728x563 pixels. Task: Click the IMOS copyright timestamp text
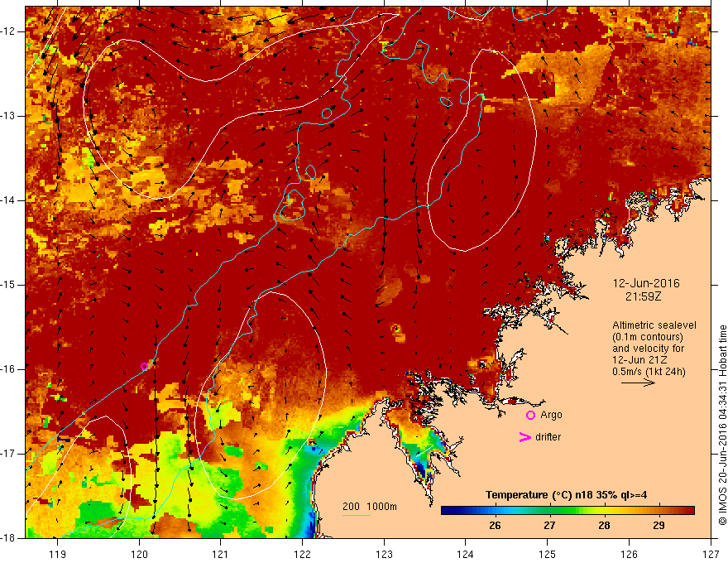point(722,425)
